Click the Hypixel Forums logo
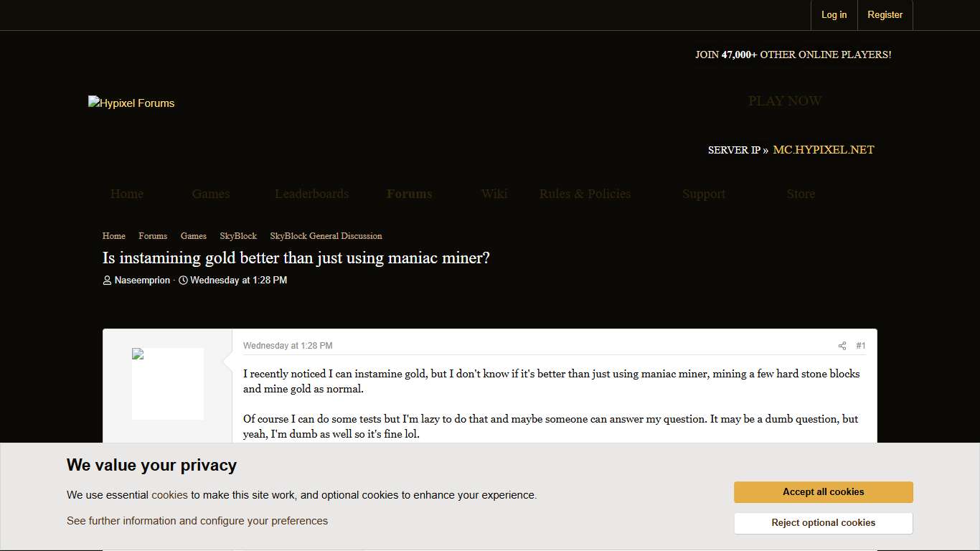980x551 pixels. pos(131,103)
